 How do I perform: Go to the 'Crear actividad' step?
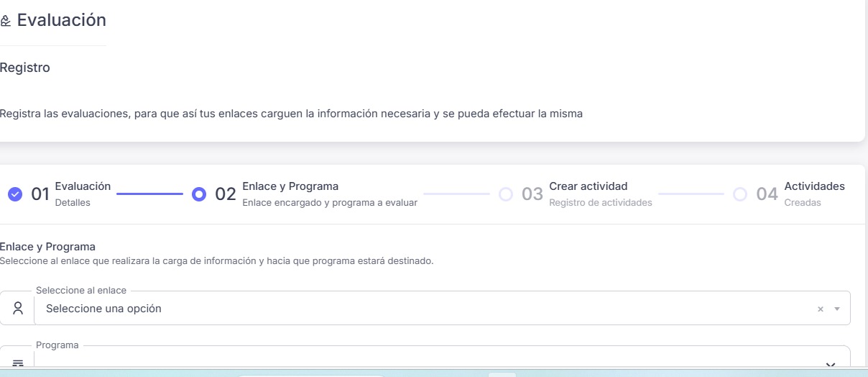[588, 186]
